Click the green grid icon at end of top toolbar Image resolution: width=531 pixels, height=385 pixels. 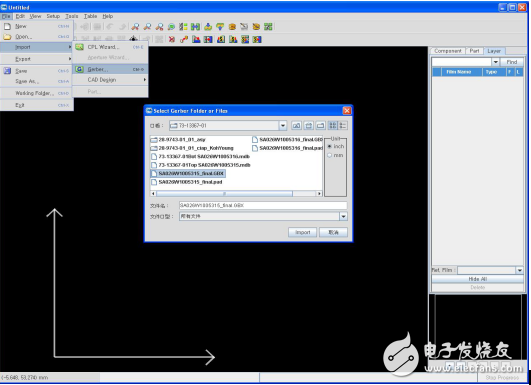(x=268, y=27)
